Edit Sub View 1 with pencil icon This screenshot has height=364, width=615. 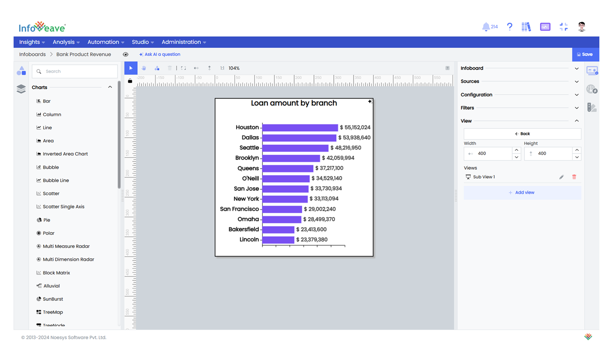pos(561,177)
